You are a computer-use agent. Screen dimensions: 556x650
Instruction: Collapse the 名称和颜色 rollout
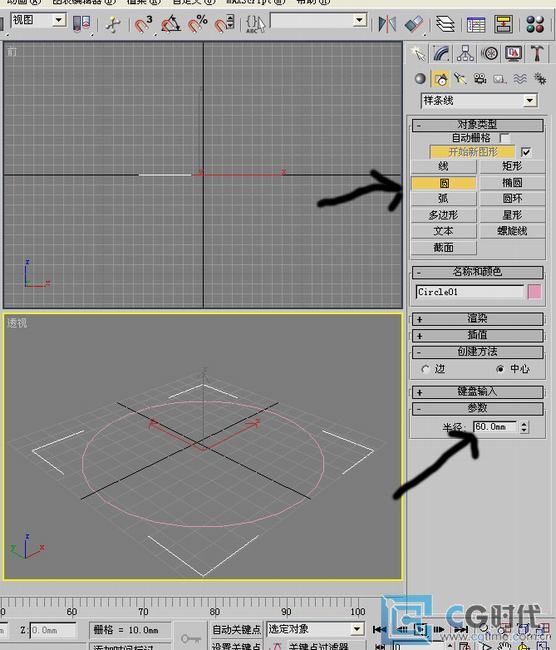[x=478, y=272]
